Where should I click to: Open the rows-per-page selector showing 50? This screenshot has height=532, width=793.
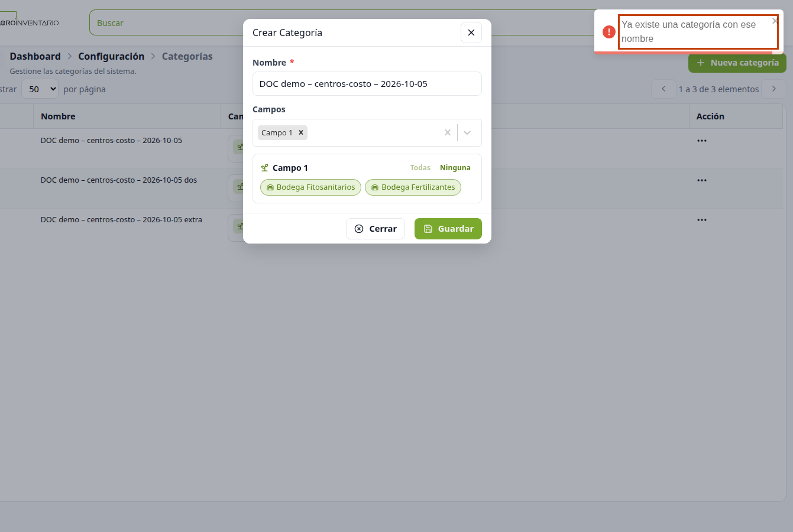pyautogui.click(x=40, y=89)
